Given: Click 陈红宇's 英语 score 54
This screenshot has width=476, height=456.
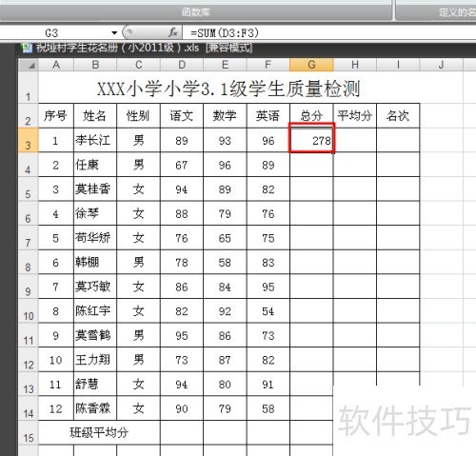Looking at the screenshot, I should [x=268, y=311].
